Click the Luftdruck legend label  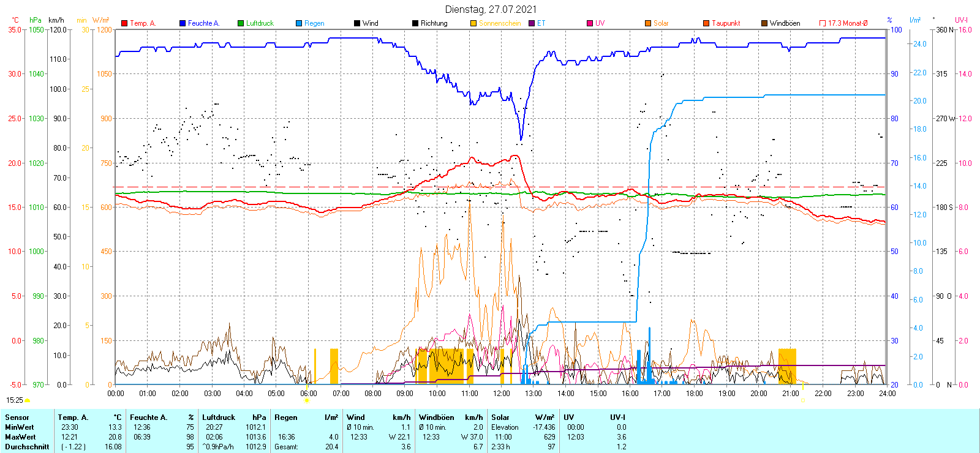(260, 23)
